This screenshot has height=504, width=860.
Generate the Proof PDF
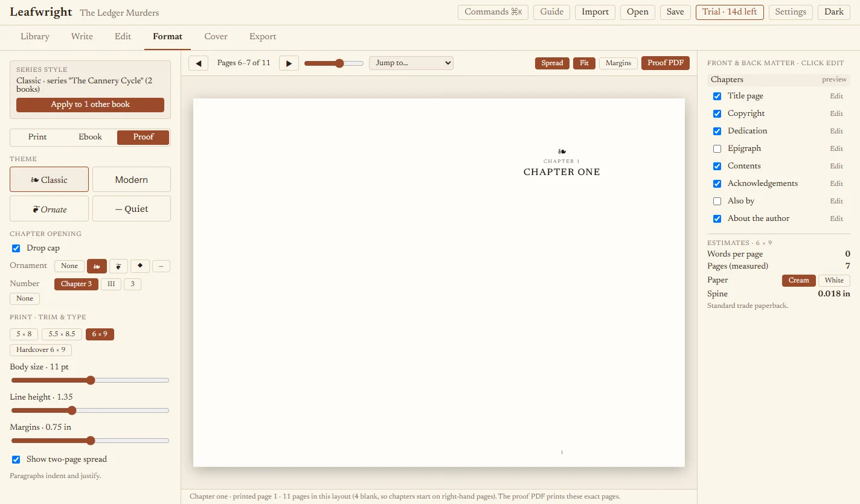666,63
